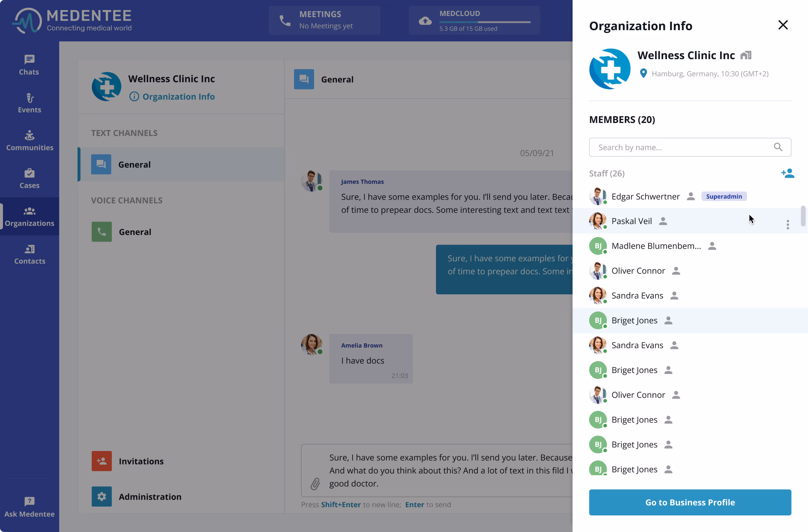Select the General text channel

[x=134, y=165]
